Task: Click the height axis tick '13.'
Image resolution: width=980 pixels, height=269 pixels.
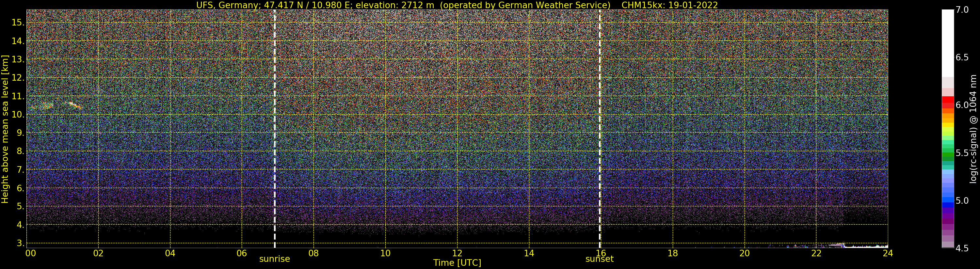Action: pyautogui.click(x=18, y=59)
